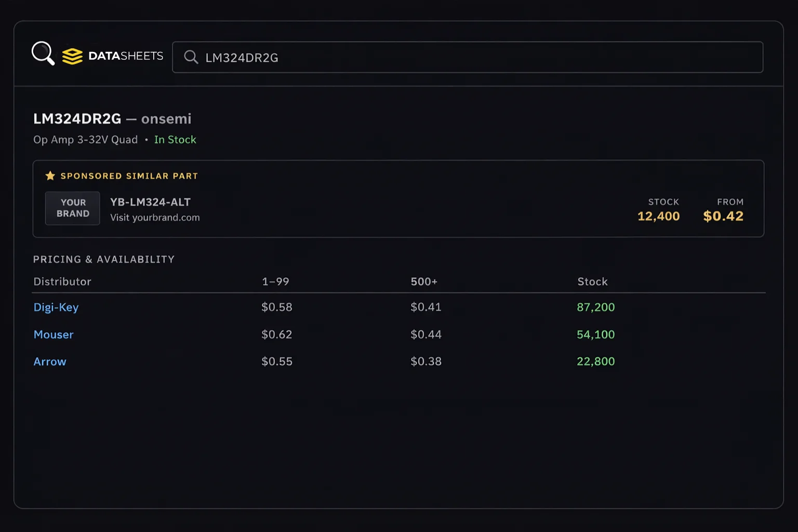Click the yellow stacked layers Datasheets icon
Screen dimensions: 798x532
click(72, 56)
